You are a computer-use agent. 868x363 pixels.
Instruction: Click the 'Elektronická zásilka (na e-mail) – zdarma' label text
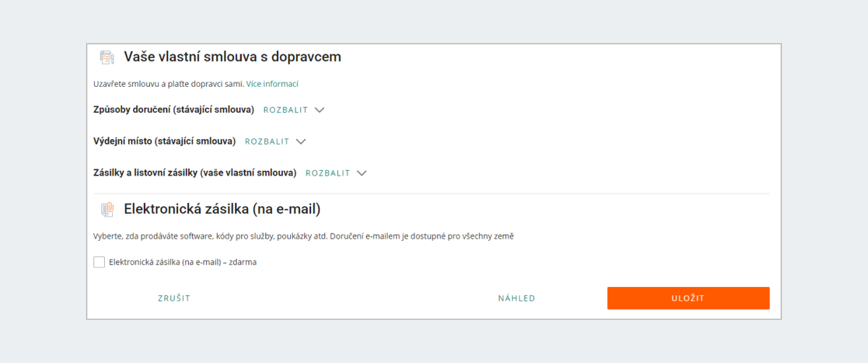click(x=183, y=262)
